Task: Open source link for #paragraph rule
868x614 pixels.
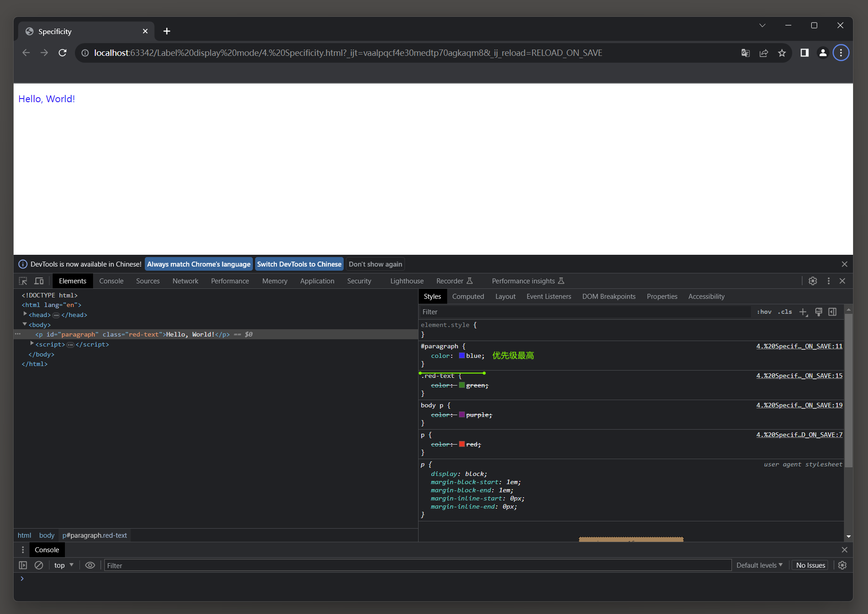Action: (x=799, y=346)
